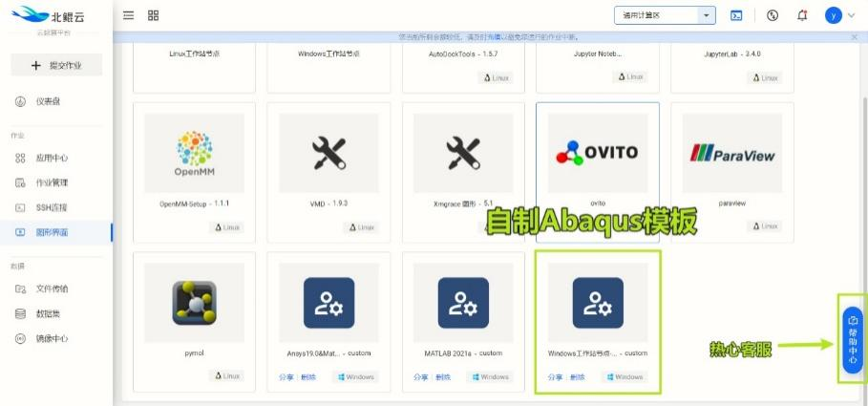Image resolution: width=868 pixels, height=406 pixels.
Task: Click 分享 on Ansys19.0 custom card
Action: click(286, 377)
